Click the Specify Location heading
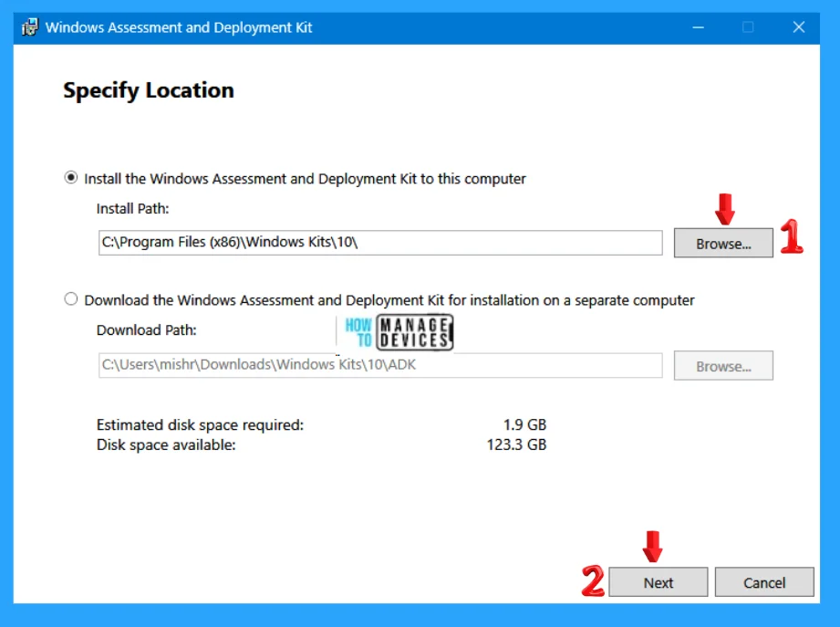This screenshot has width=840, height=627. 149,90
